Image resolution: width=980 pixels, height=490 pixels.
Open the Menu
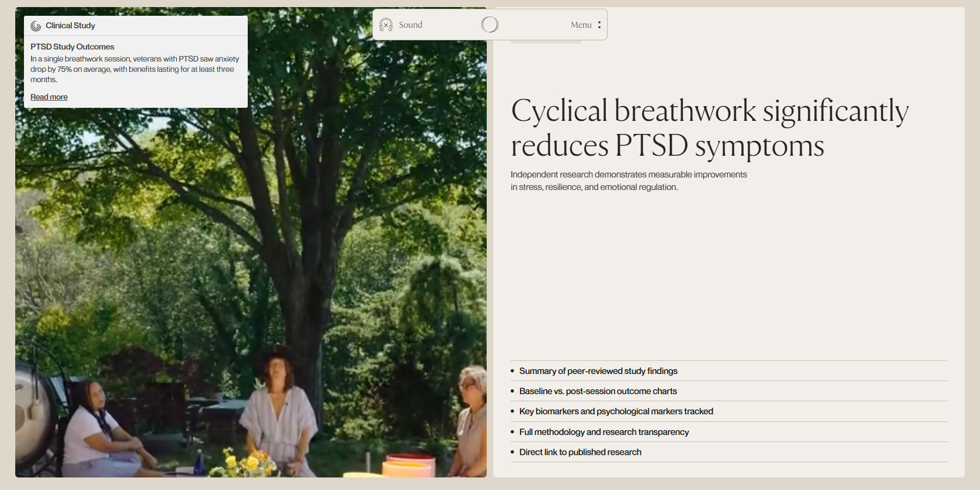(x=580, y=24)
